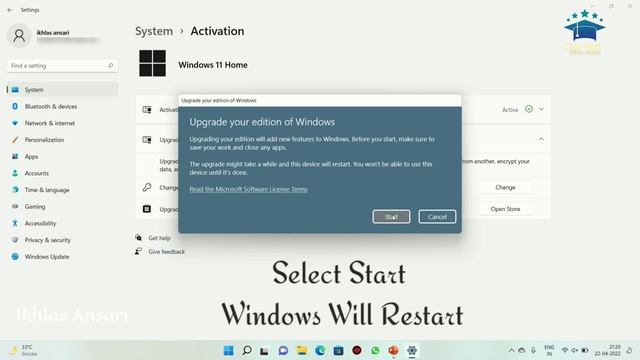Click the Start button in upgrade dialog

pyautogui.click(x=391, y=217)
